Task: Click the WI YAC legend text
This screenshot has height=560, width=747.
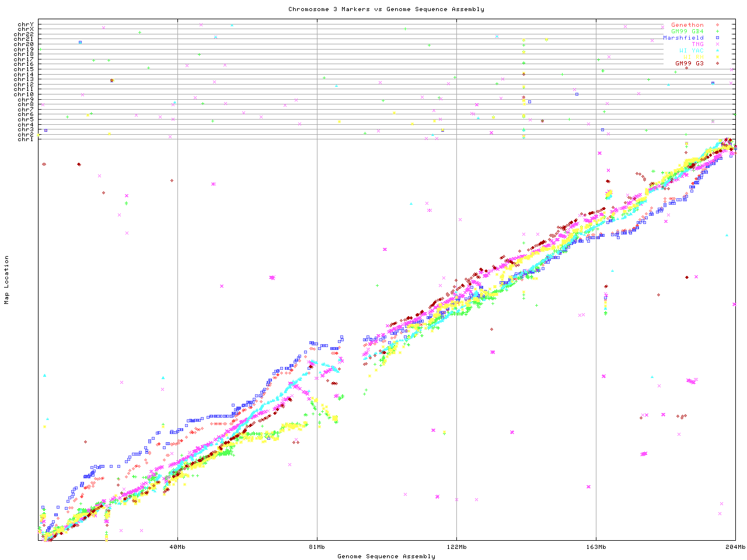Action: (x=691, y=51)
